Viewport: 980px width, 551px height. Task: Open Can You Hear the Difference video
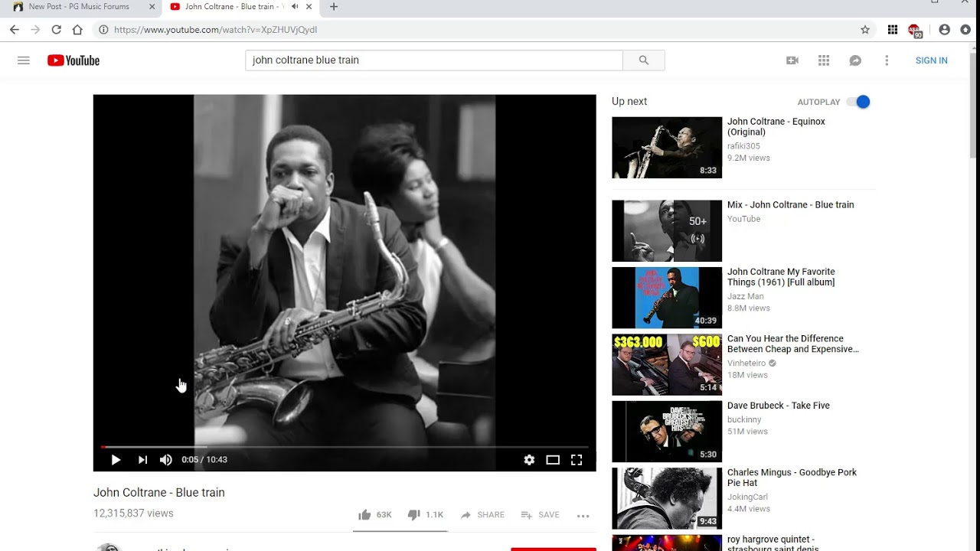[793, 344]
